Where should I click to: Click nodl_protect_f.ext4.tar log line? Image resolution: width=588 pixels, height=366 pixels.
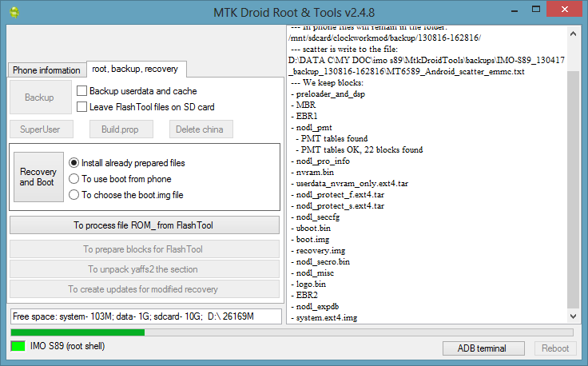337,195
